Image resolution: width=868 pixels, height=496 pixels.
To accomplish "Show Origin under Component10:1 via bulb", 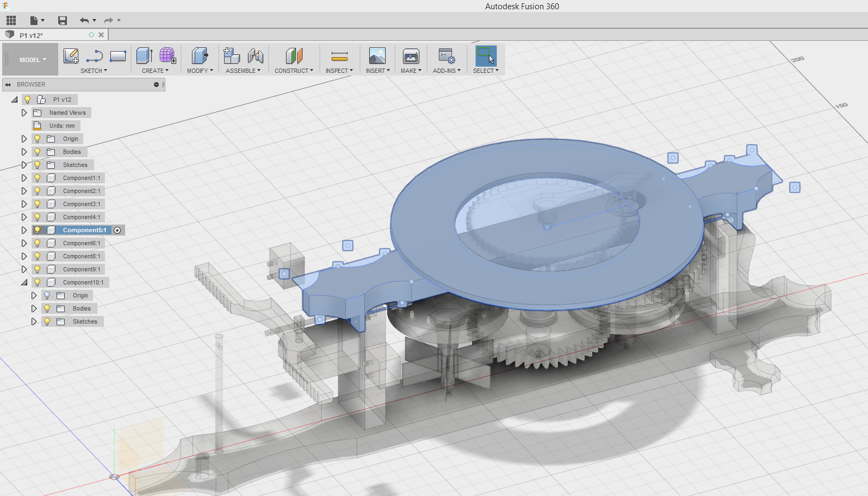I will [47, 295].
